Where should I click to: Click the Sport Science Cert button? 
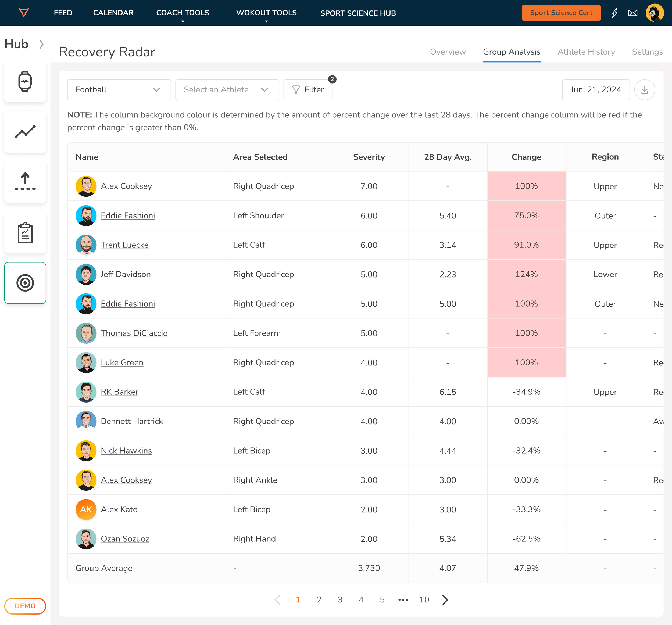pyautogui.click(x=561, y=13)
